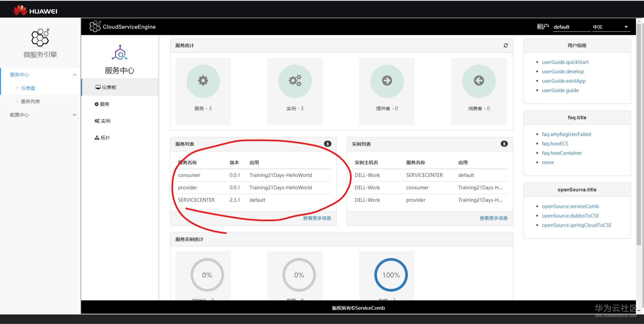Open the 拓扑 menu item
This screenshot has width=644, height=324.
pos(120,138)
